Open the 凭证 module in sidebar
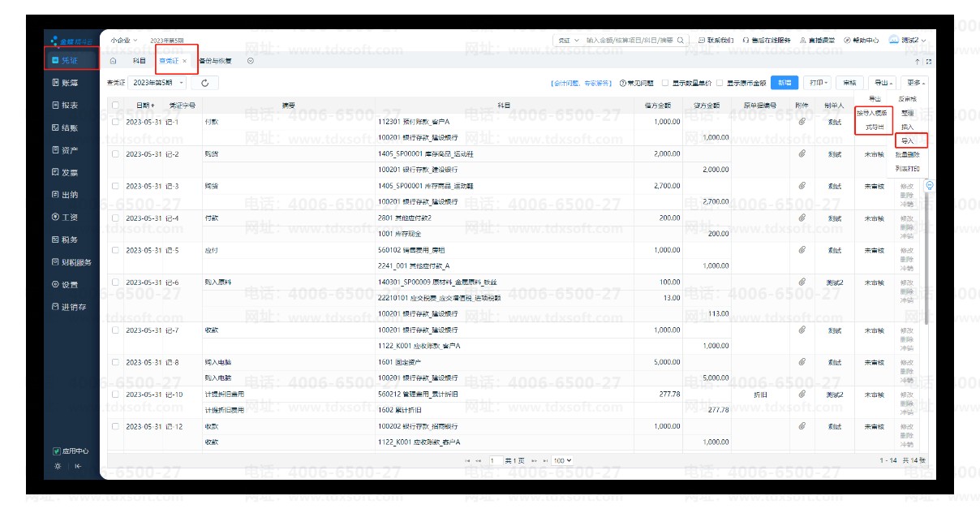The height and width of the screenshot is (509, 980). (x=71, y=60)
